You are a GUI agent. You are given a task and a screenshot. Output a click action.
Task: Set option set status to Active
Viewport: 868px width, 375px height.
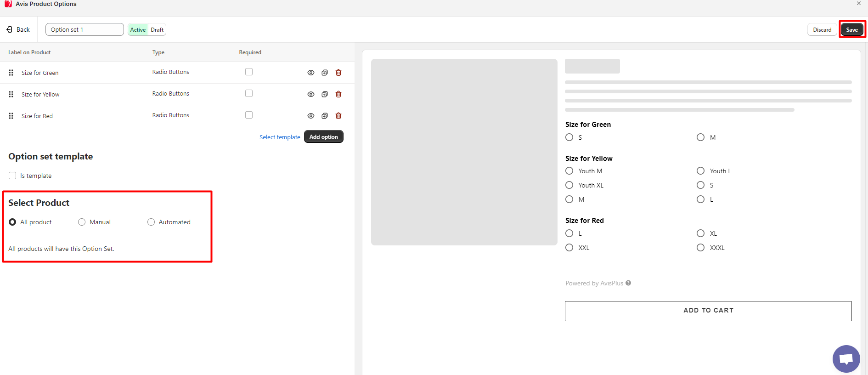point(138,30)
